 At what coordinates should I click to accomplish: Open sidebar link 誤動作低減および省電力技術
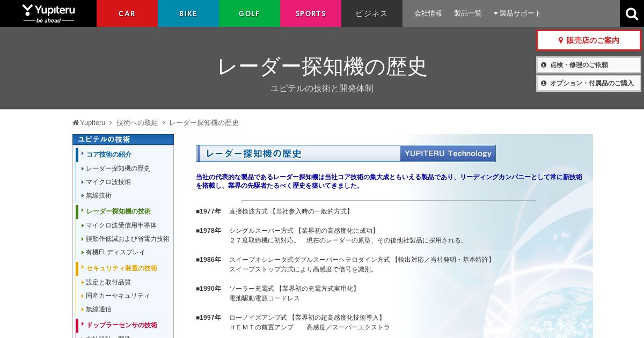[x=128, y=239]
